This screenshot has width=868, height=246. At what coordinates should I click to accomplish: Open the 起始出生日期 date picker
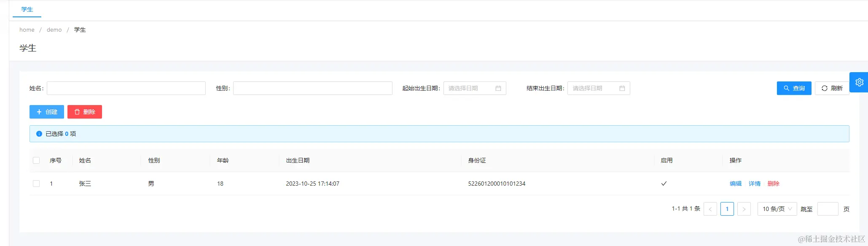475,88
